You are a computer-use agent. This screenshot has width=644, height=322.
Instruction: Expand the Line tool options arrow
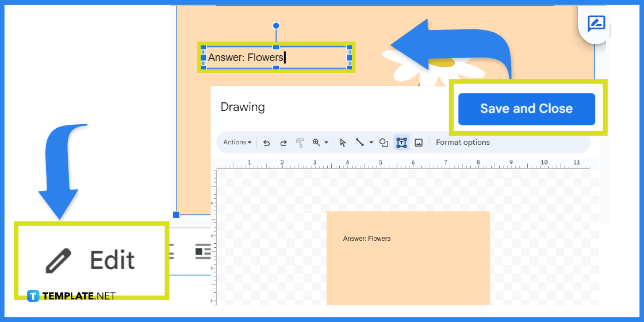tap(371, 143)
